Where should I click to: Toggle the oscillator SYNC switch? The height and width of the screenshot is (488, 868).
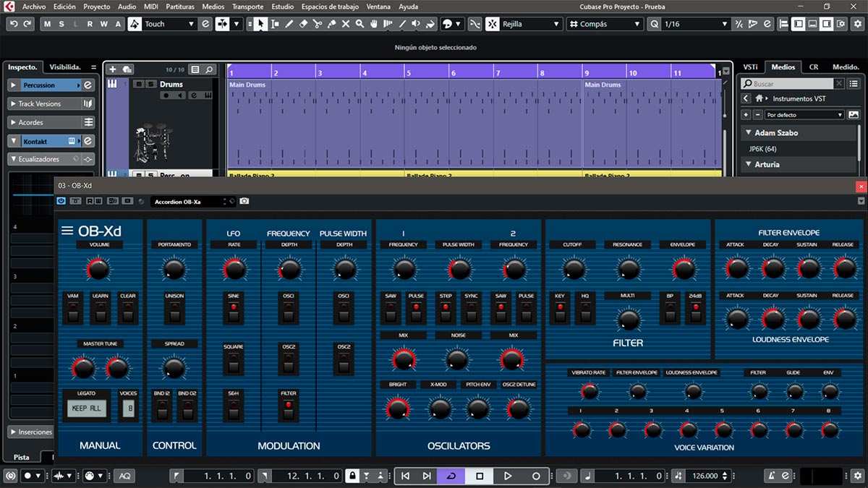tap(471, 312)
